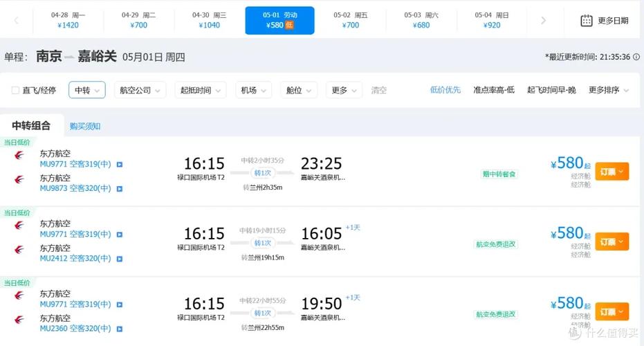Click arrival time 16:05
Viewport: 644px width, 346px height.
point(321,234)
